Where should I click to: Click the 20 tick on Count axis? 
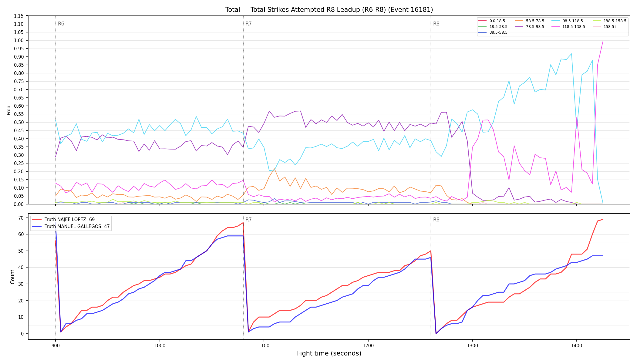pyautogui.click(x=21, y=301)
